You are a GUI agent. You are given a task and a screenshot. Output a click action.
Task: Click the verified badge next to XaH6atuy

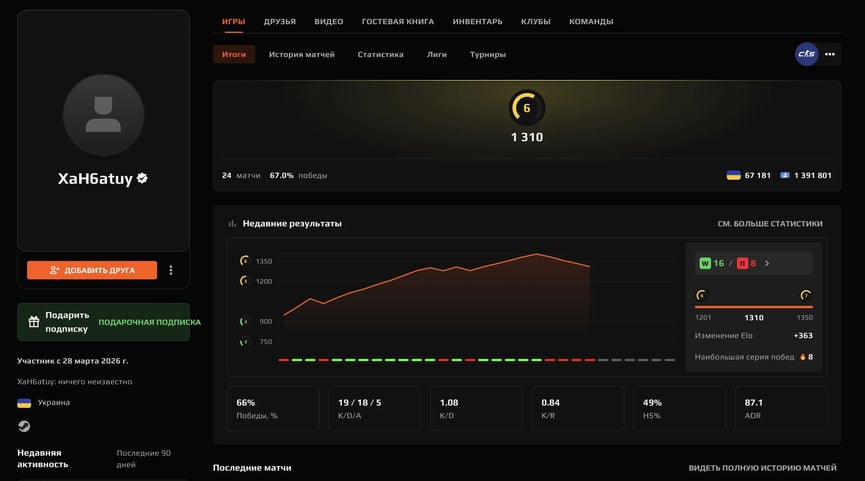(x=142, y=178)
